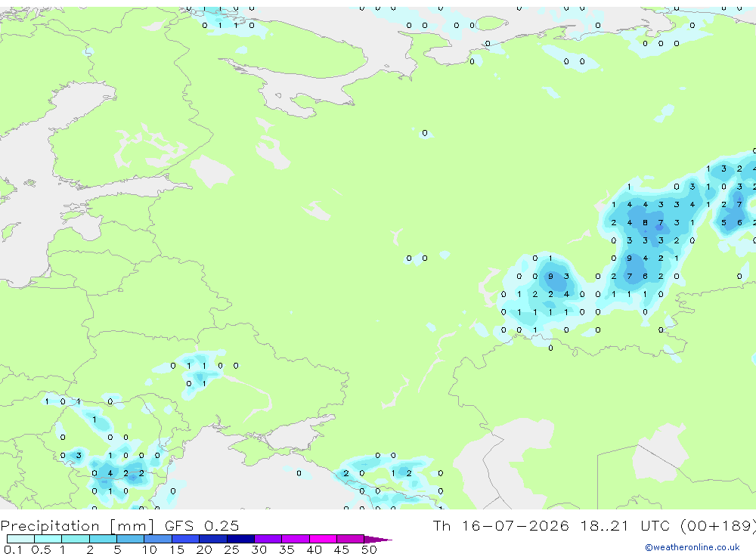Click the 25–30 mm navy legend swatch
This screenshot has height=554, width=756.
(240, 539)
